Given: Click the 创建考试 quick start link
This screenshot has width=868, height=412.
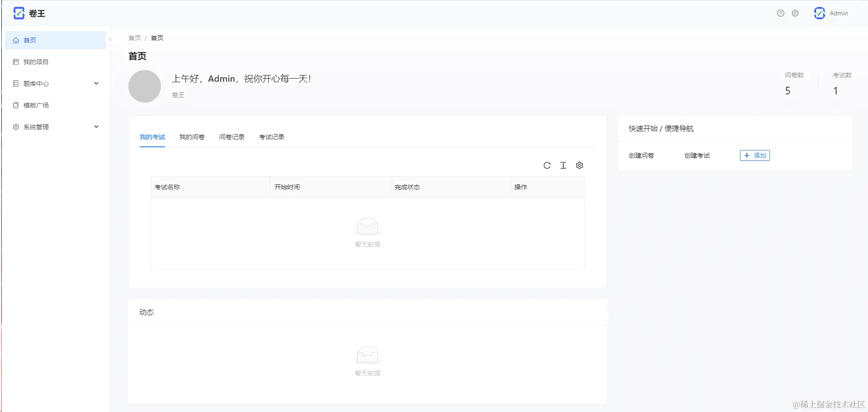Looking at the screenshot, I should coord(697,155).
